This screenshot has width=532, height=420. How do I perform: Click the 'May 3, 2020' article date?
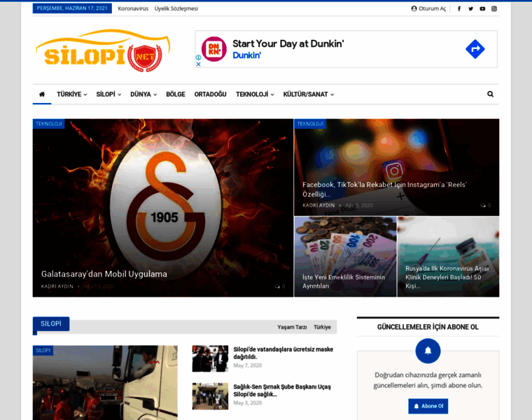click(247, 402)
